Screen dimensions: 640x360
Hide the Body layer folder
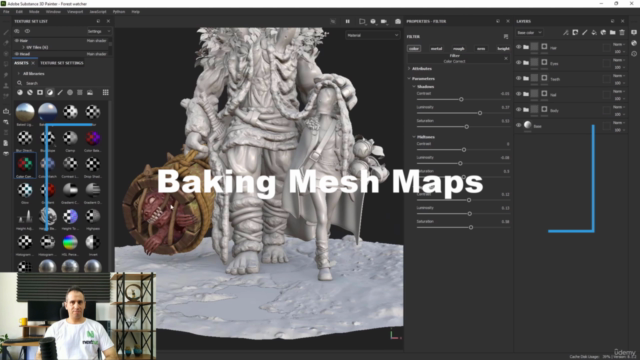(518, 109)
